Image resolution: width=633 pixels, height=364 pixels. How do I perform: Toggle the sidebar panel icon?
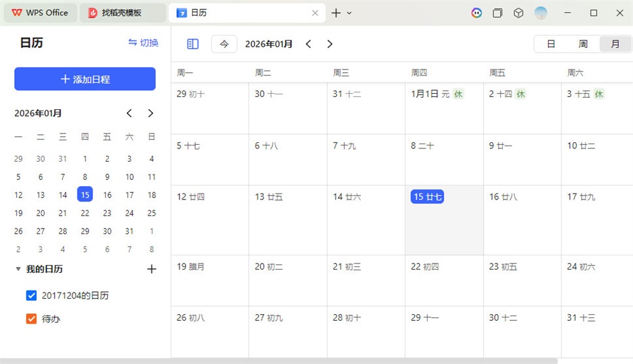[193, 44]
